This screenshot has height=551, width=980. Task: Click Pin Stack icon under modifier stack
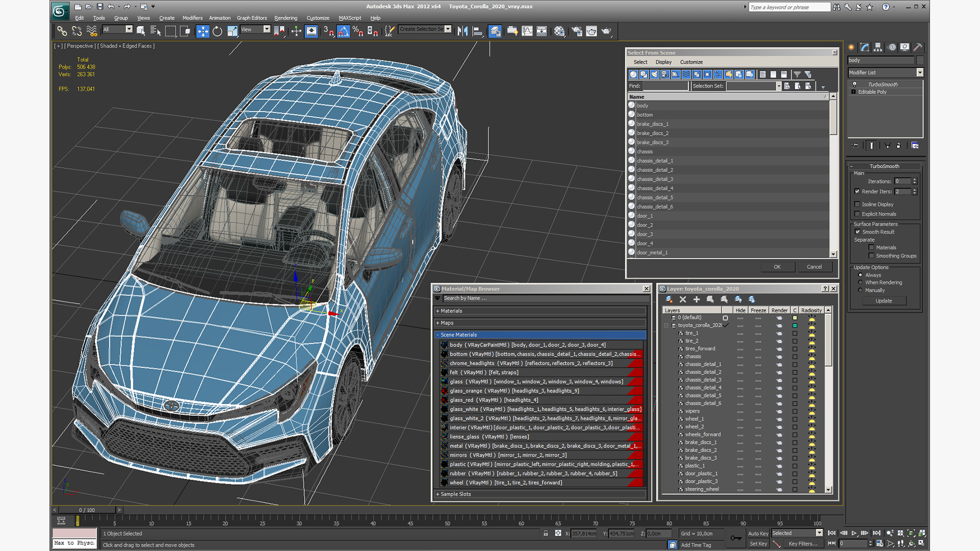click(856, 145)
